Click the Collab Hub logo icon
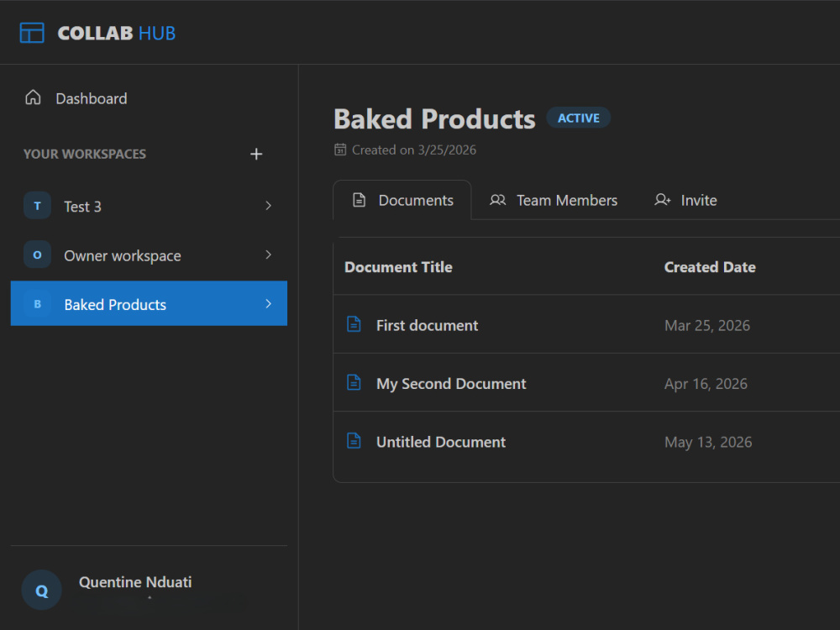Image resolution: width=840 pixels, height=630 pixels. pos(32,33)
